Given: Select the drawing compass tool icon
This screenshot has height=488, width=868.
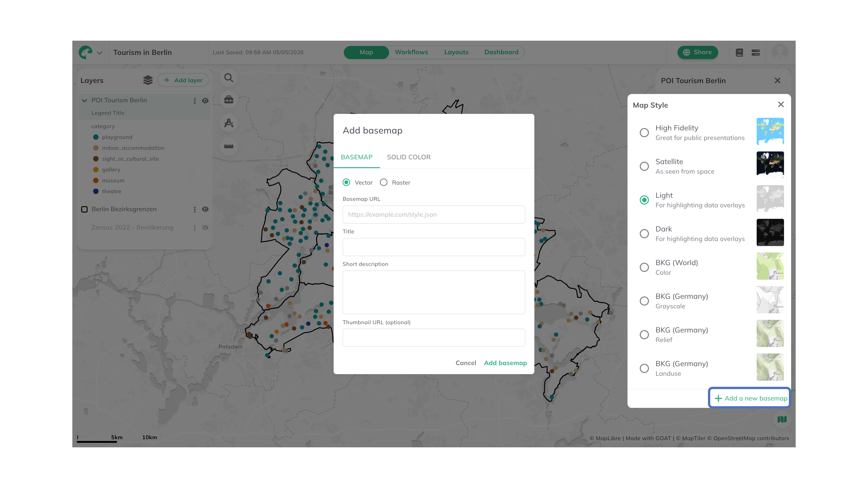Looking at the screenshot, I should (x=229, y=123).
